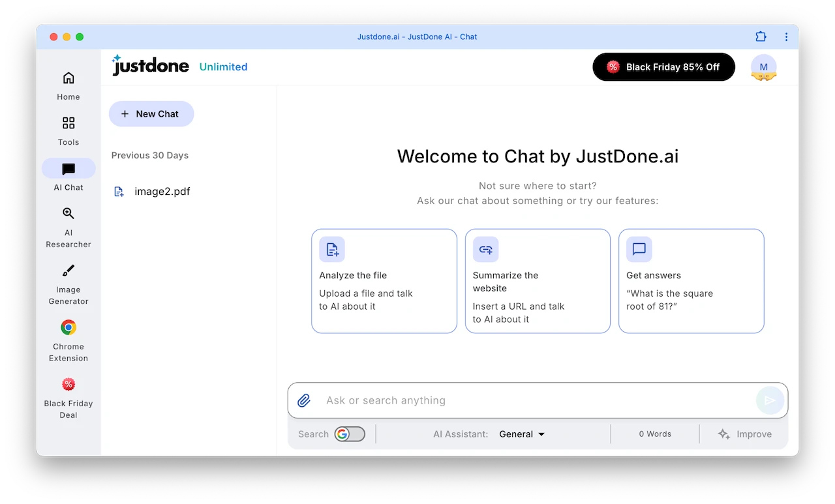Screen dimensions: 835x504
Task: Click the Home icon in sidebar
Action: 68,78
